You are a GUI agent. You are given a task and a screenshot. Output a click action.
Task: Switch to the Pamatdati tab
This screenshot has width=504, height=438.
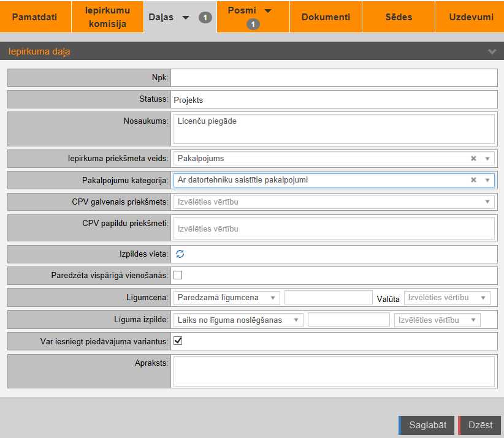(x=35, y=17)
